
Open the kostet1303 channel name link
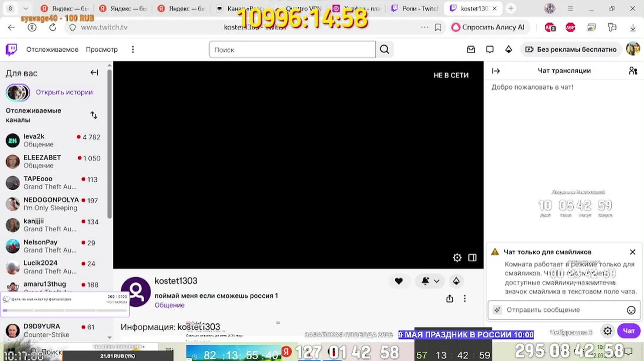[x=176, y=281]
